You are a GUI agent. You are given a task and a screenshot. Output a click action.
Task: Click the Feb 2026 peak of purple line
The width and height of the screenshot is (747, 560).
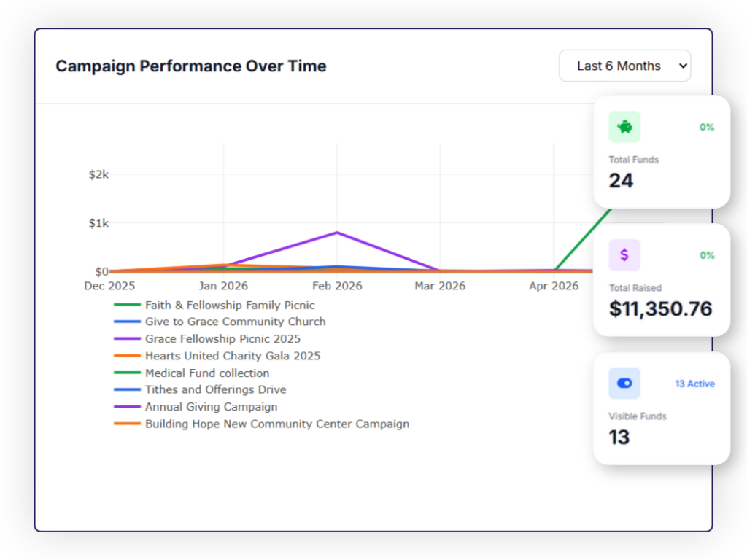click(337, 233)
